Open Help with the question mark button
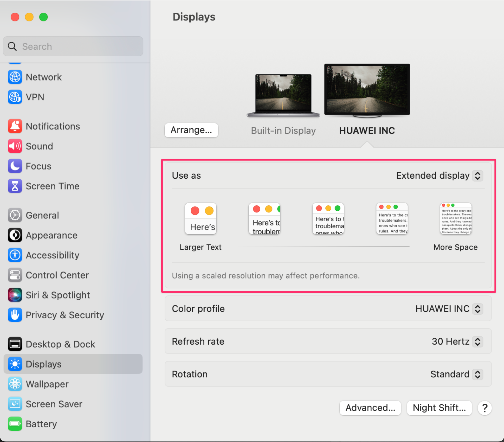This screenshot has width=504, height=442. [485, 408]
